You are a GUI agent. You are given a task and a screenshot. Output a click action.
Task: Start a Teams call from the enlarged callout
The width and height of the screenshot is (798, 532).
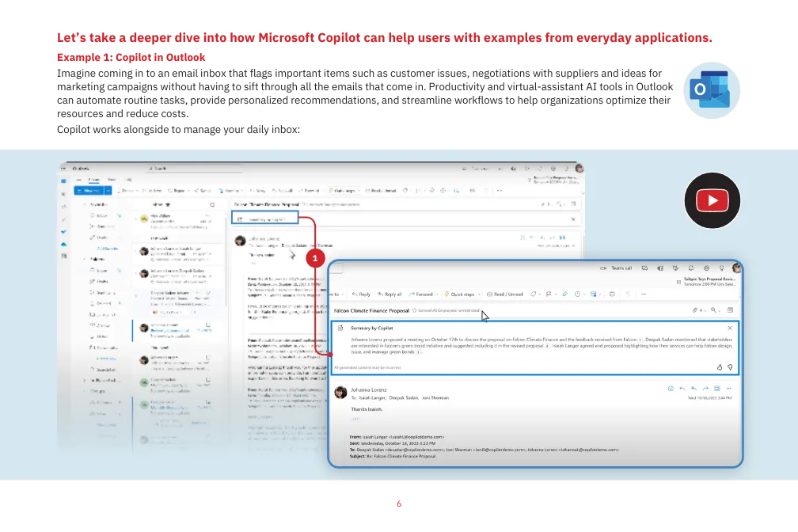point(616,268)
